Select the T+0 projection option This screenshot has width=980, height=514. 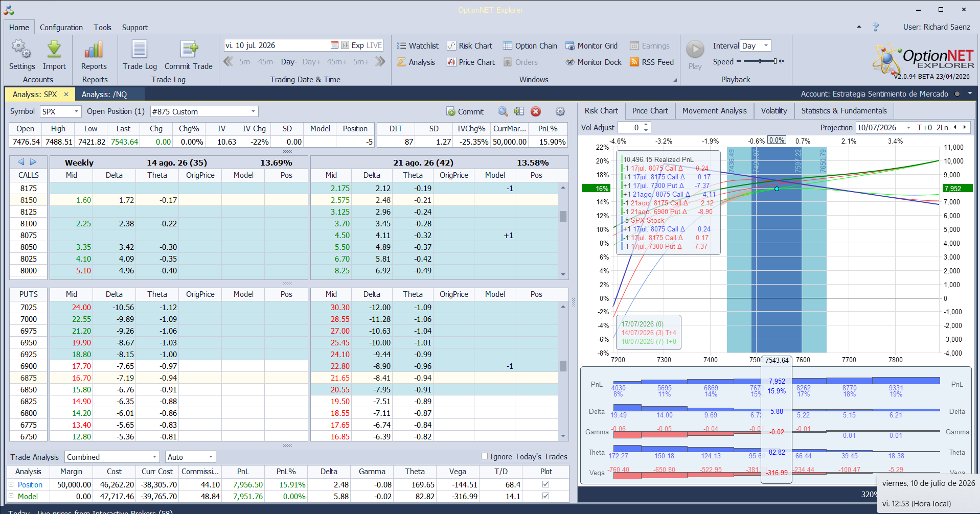(925, 128)
